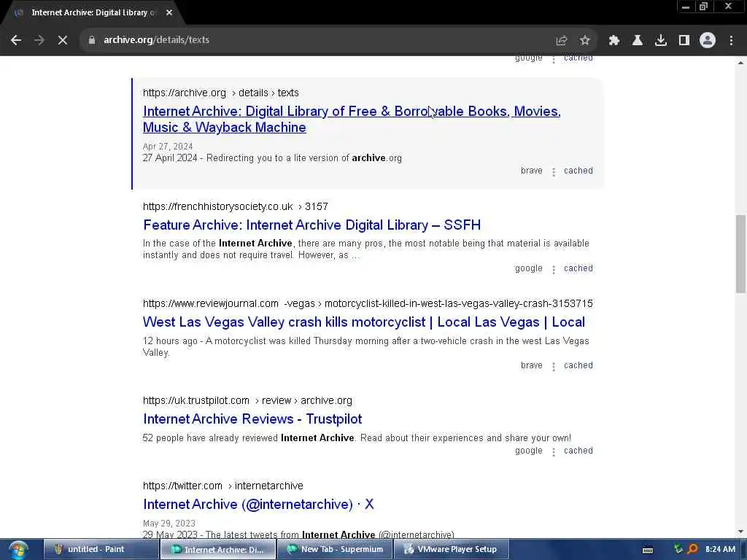This screenshot has width=747, height=560.
Task: Click the green tray icon near clock
Action: (x=678, y=550)
